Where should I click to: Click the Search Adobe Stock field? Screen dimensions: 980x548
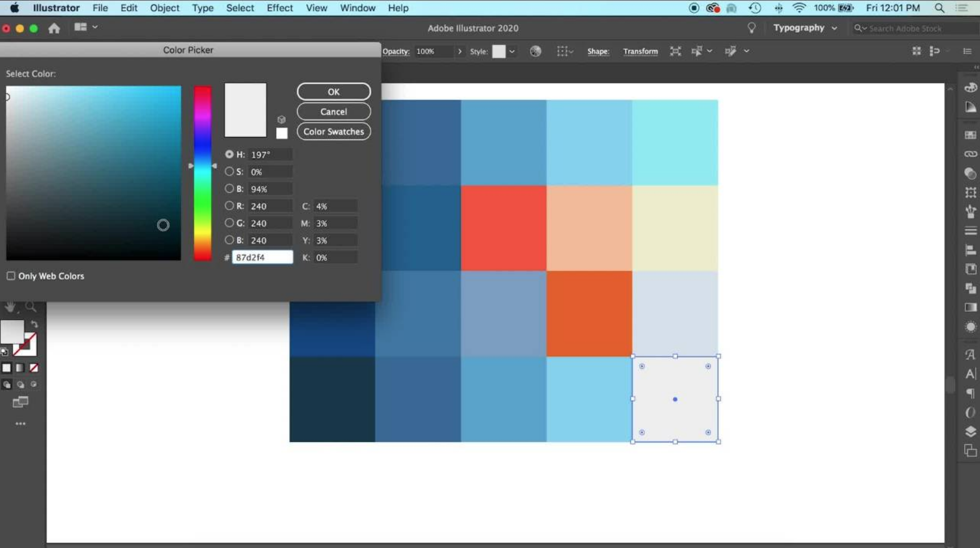pyautogui.click(x=915, y=28)
